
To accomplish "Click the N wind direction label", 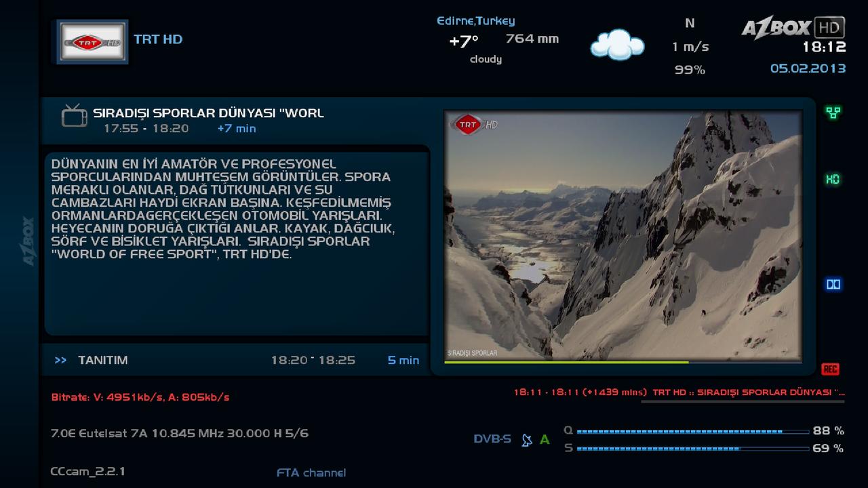I will click(x=690, y=23).
